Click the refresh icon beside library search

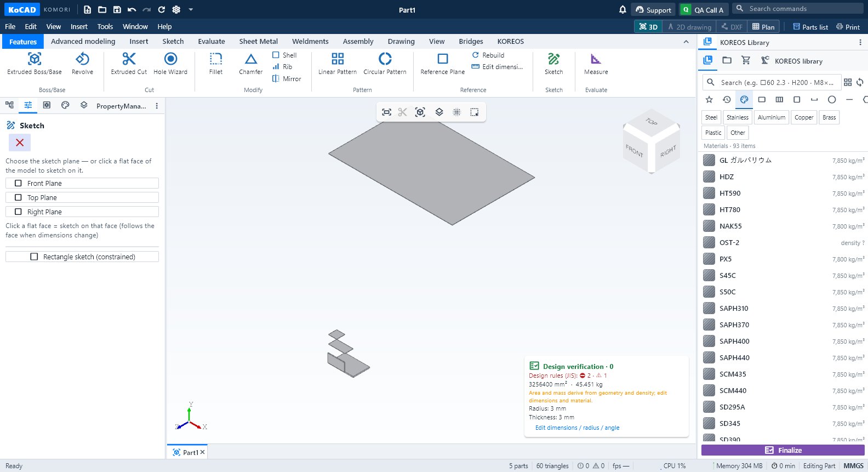[860, 82]
